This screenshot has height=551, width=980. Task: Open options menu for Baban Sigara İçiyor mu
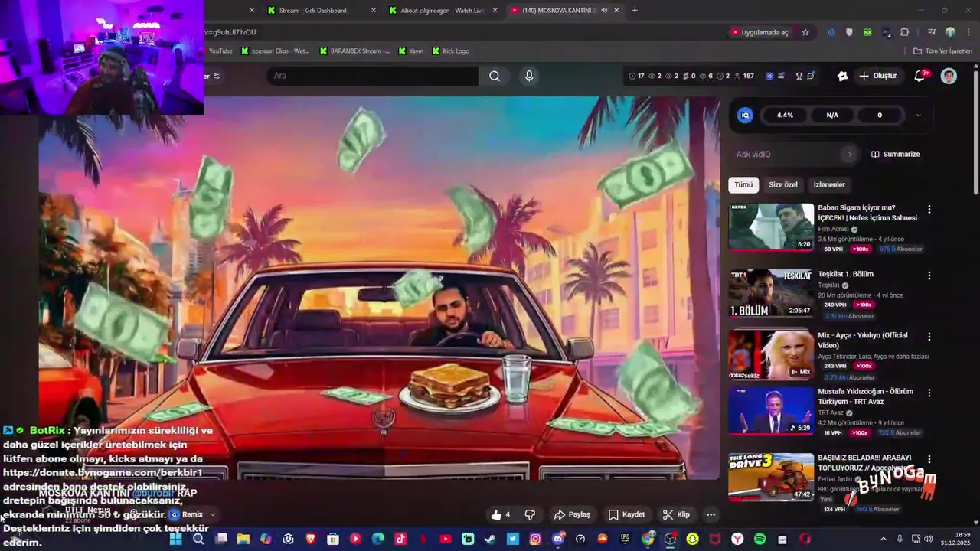(x=929, y=209)
